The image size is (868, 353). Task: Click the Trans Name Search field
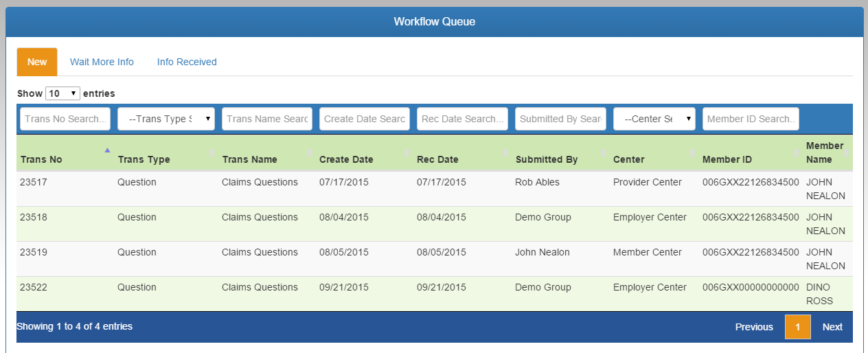pos(266,119)
